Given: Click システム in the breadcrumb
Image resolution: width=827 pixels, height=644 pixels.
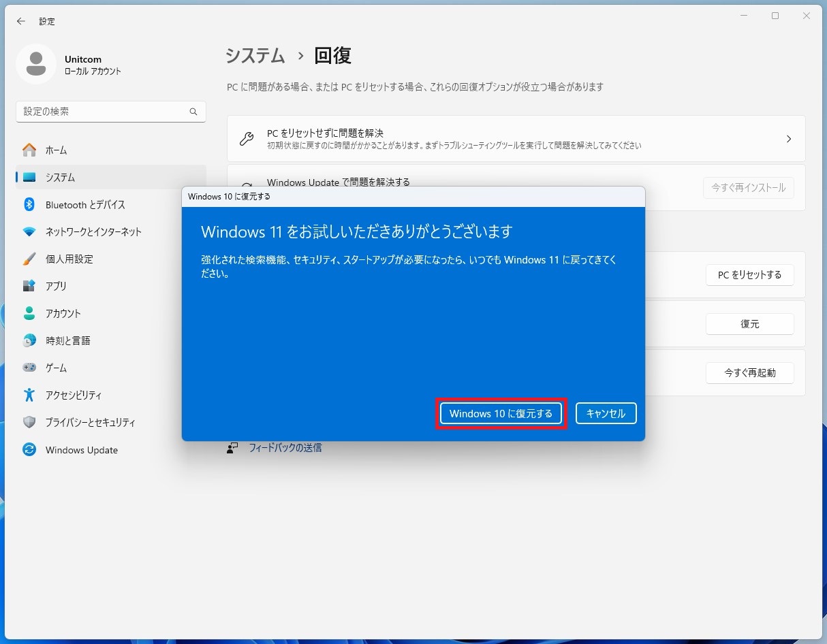Looking at the screenshot, I should click(x=255, y=56).
